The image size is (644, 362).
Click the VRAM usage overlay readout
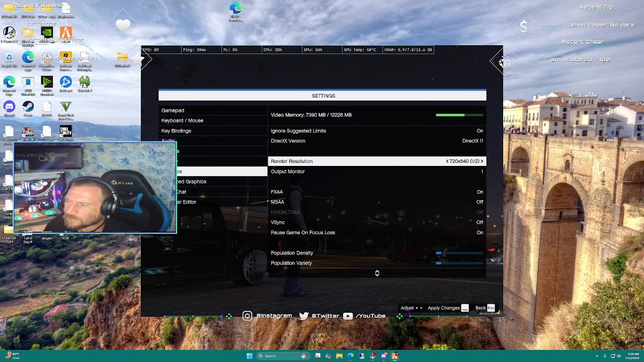tap(408, 50)
